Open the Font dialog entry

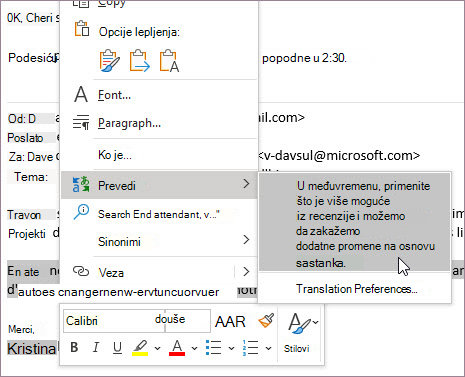pyautogui.click(x=159, y=95)
